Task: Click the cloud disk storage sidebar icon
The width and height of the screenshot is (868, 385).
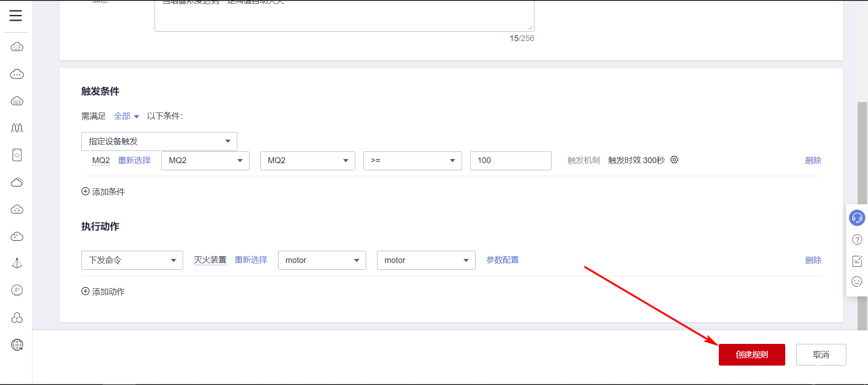Action: click(x=17, y=101)
